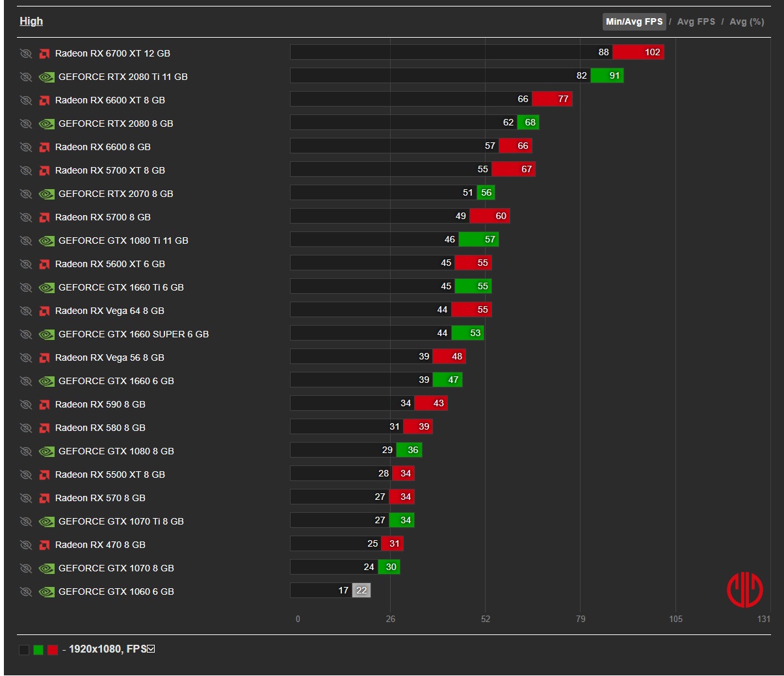The image size is (784, 676).
Task: Open the High quality preset heading
Action: tap(31, 21)
